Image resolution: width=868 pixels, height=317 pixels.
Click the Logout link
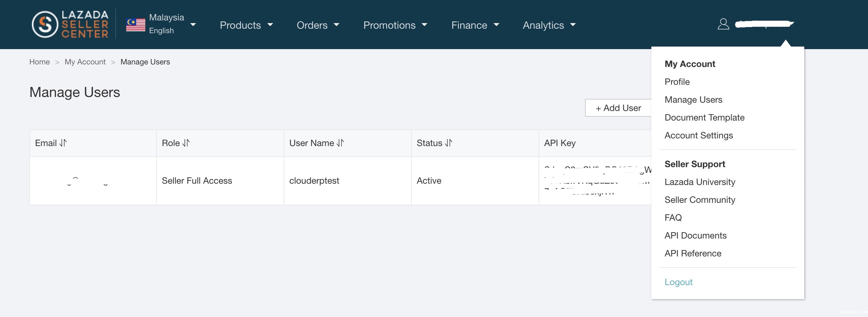[678, 282]
